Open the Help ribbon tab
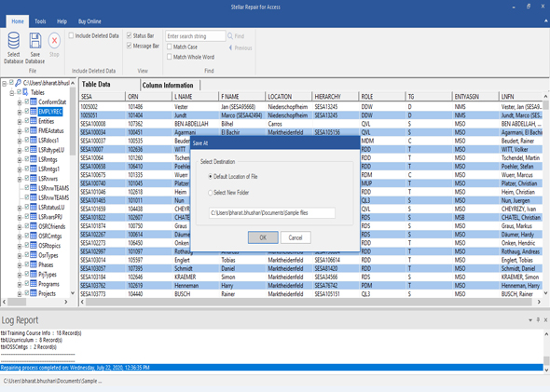 tap(62, 21)
